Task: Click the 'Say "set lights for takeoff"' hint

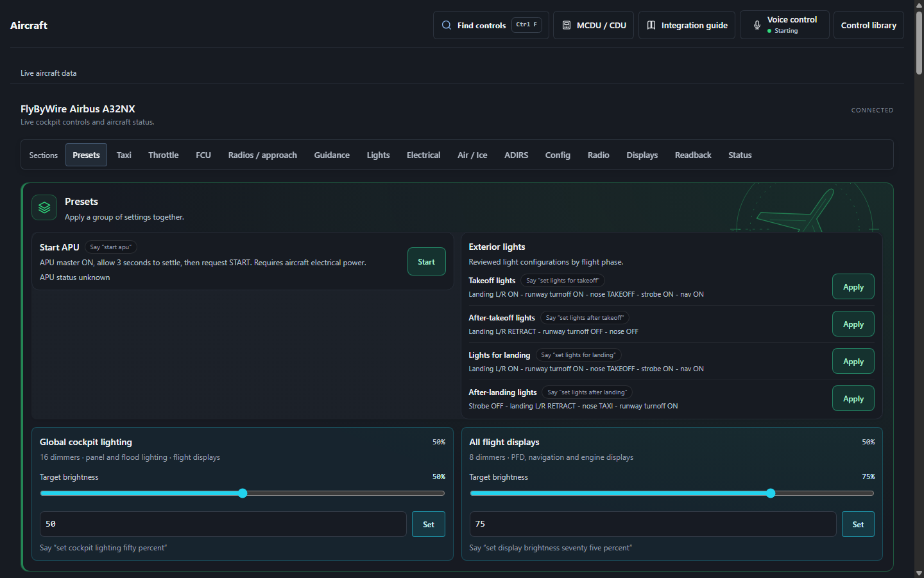Action: (x=563, y=281)
